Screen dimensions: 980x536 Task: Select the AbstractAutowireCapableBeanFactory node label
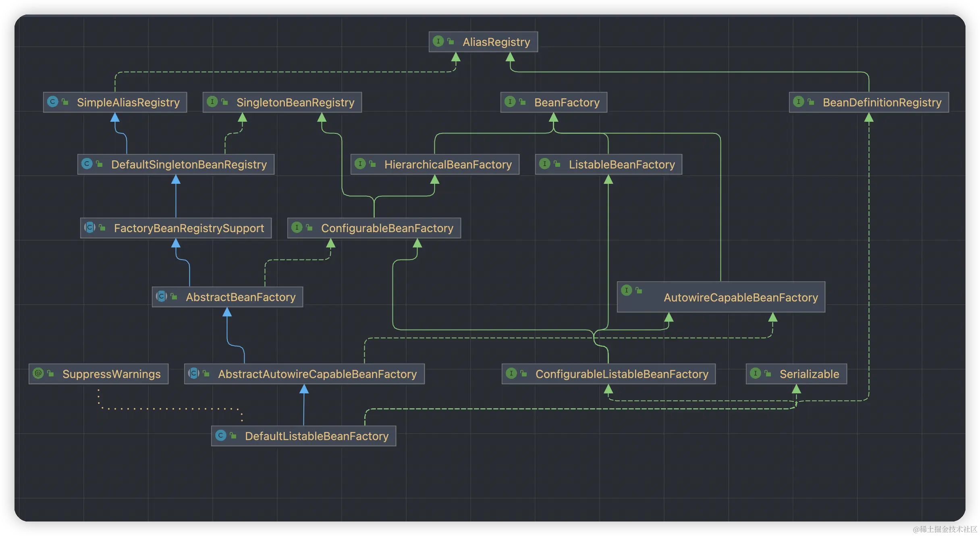pyautogui.click(x=317, y=374)
